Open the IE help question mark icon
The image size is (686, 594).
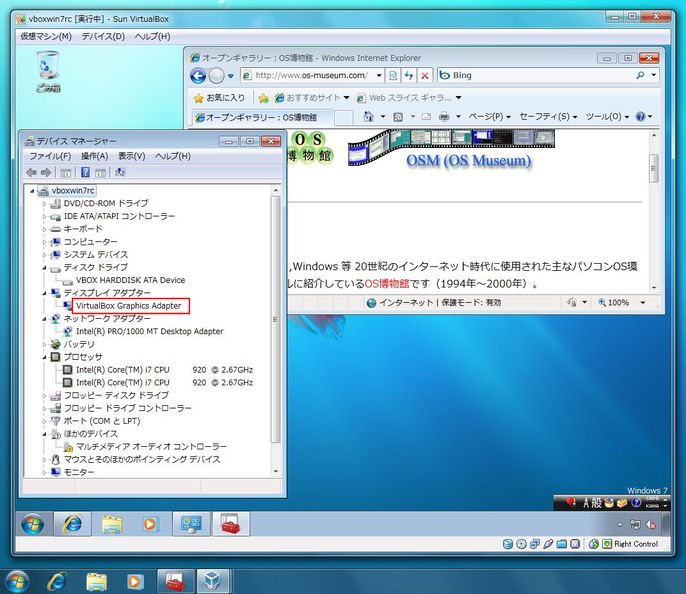coord(640,116)
